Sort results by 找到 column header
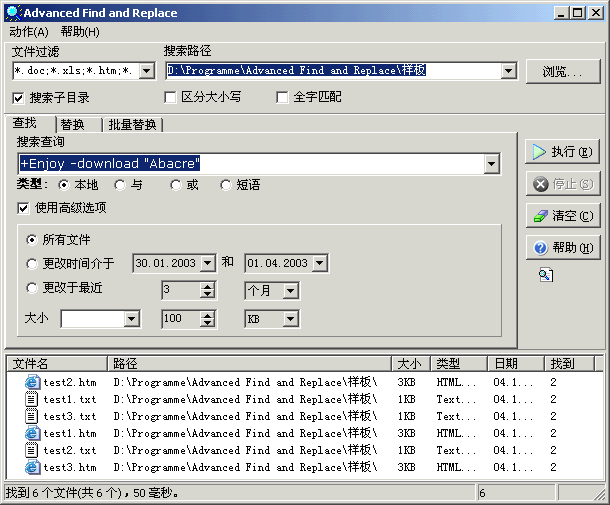 pyautogui.click(x=570, y=364)
